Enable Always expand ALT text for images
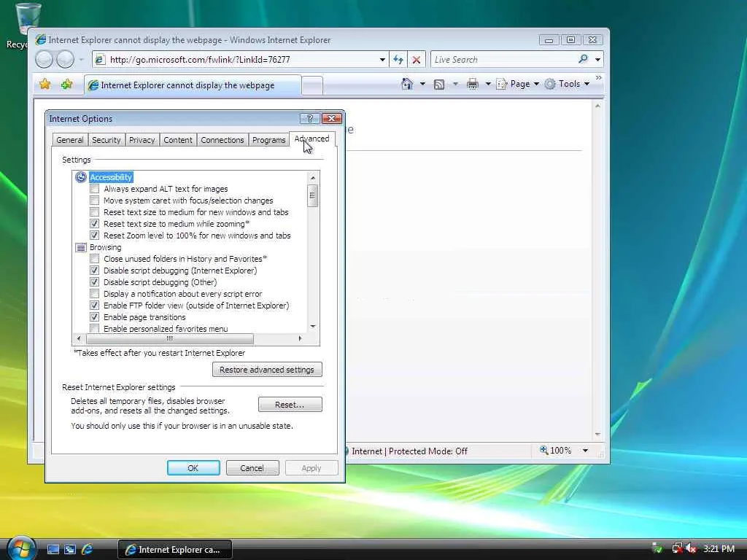 (94, 189)
